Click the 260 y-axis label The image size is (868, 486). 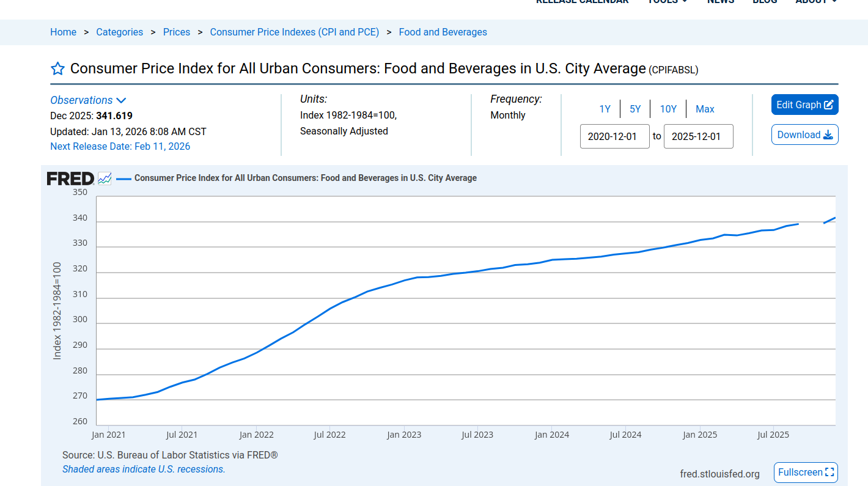click(x=80, y=422)
